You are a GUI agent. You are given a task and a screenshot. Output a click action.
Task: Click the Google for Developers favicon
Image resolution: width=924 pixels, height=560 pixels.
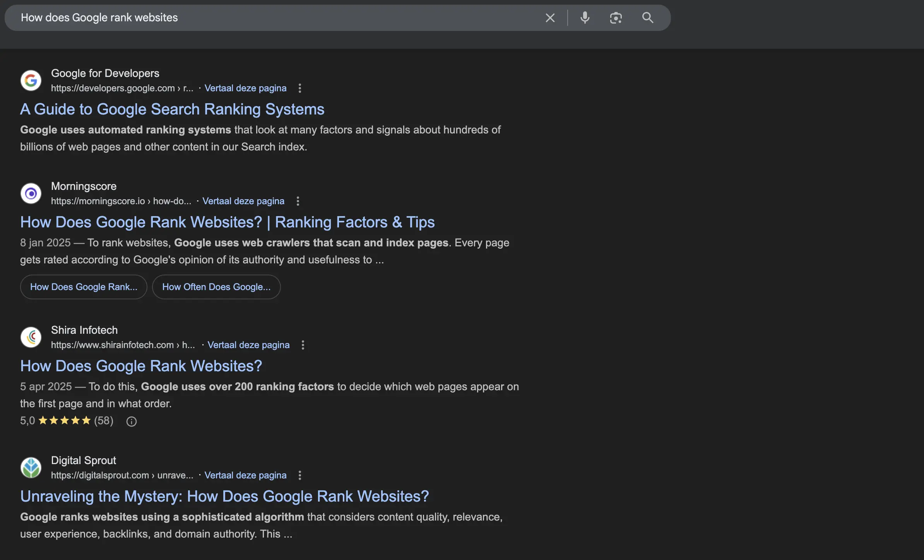[31, 80]
